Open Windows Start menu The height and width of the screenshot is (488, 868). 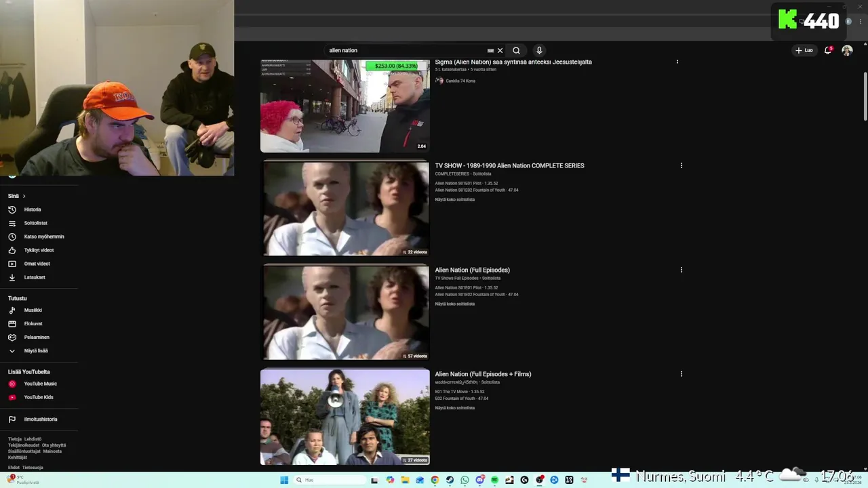coord(284,480)
